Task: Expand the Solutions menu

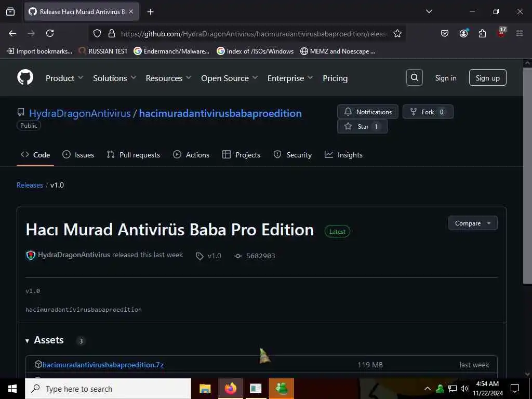Action: click(115, 78)
